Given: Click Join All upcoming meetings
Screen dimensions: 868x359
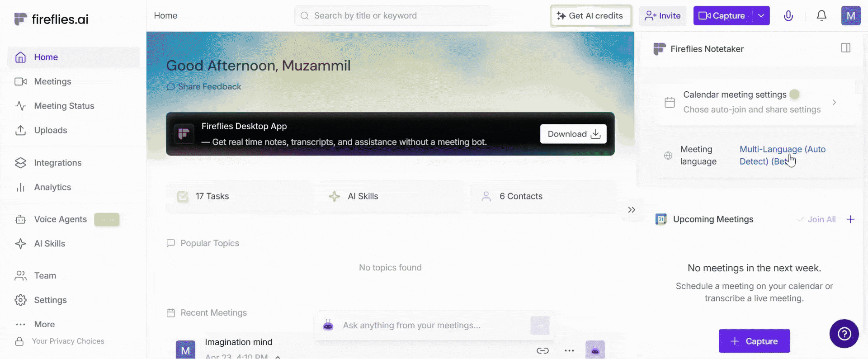Looking at the screenshot, I should [x=816, y=219].
